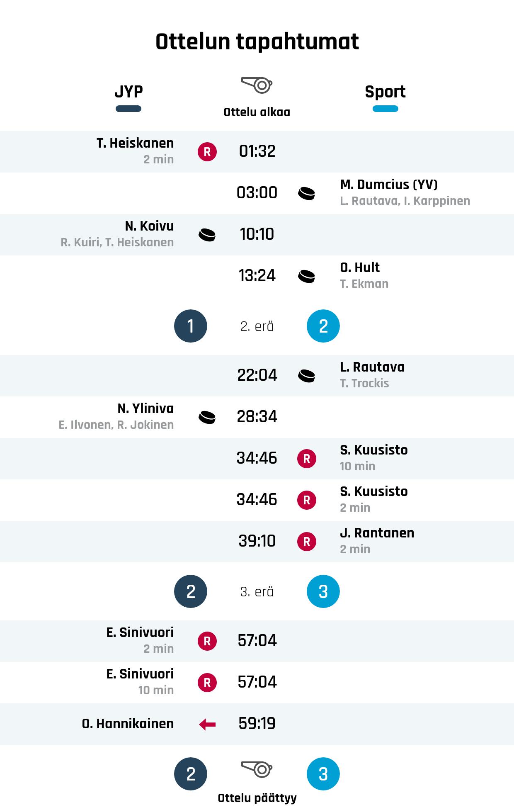Click the Sport final score 3 badge
This screenshot has width=514, height=812.
(323, 774)
